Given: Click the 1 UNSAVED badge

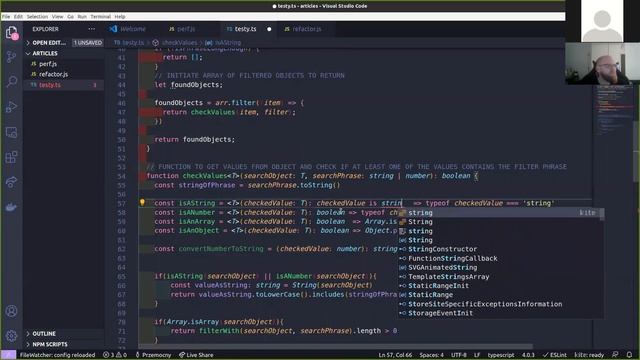Looking at the screenshot, I should point(88,42).
